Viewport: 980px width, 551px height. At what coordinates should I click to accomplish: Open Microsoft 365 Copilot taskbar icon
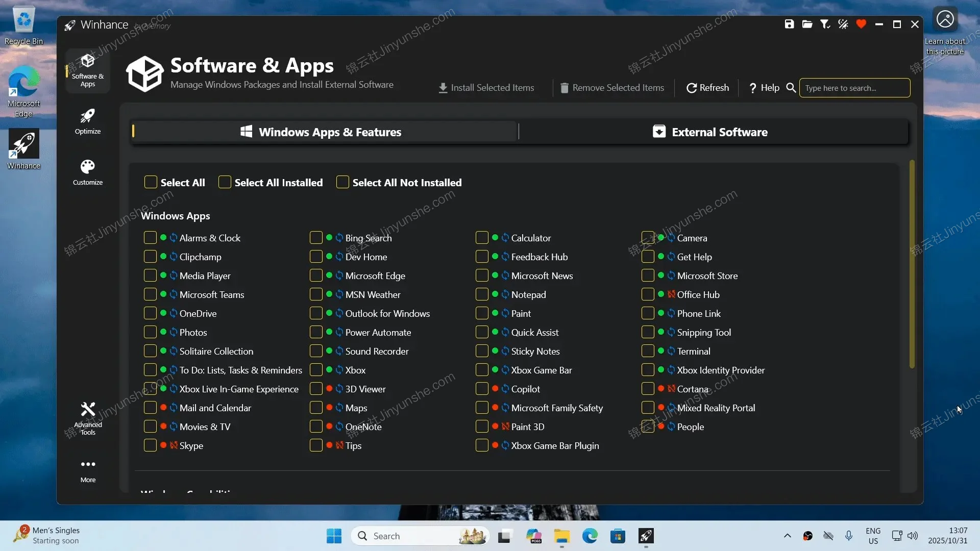(x=533, y=536)
